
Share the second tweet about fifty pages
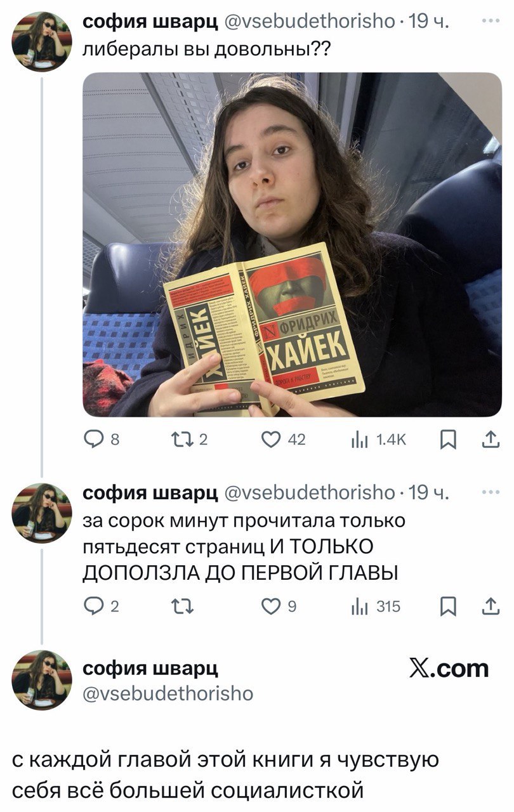tap(492, 607)
